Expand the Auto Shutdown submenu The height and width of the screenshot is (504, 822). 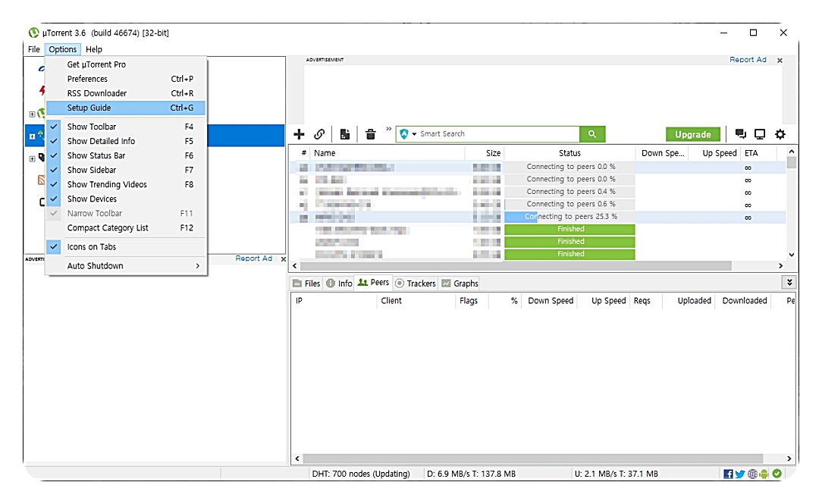click(126, 265)
